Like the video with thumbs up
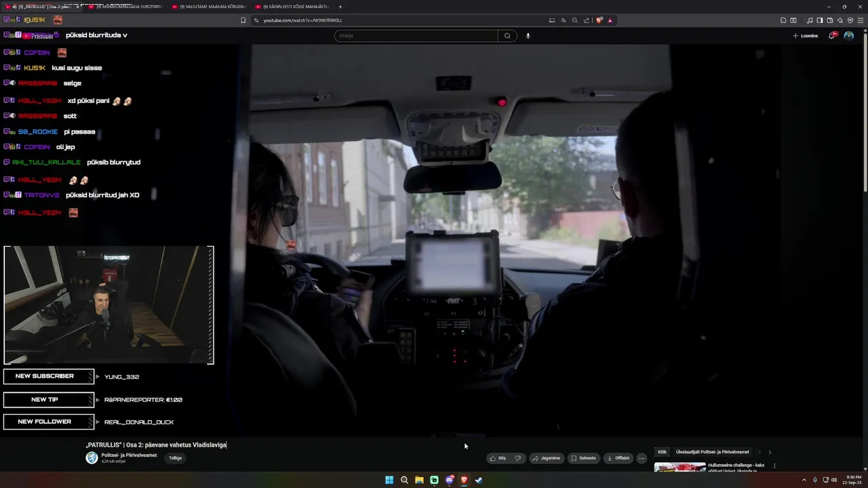Viewport: 868px width, 488px height. click(x=497, y=458)
